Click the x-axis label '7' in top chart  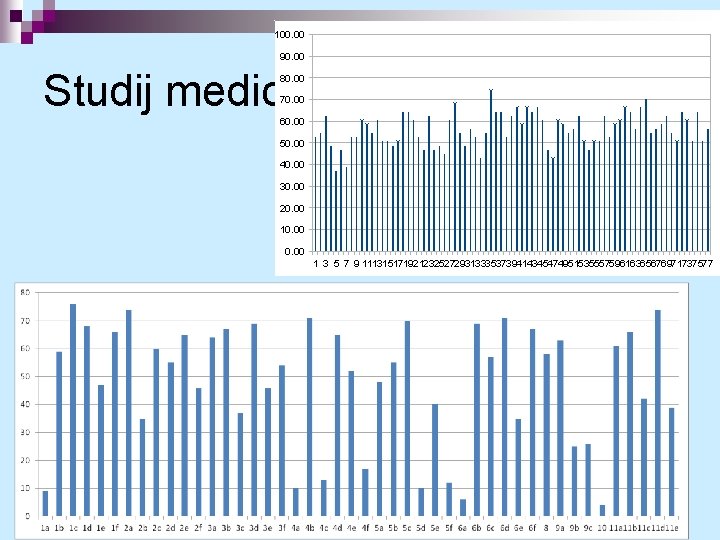(346, 264)
